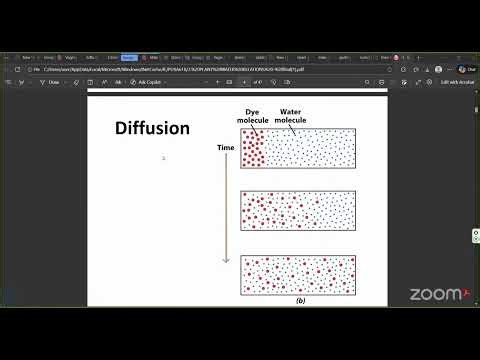Viewport: 480px width, 360px height.
Task: Open browser downloads icon
Action: (427, 69)
